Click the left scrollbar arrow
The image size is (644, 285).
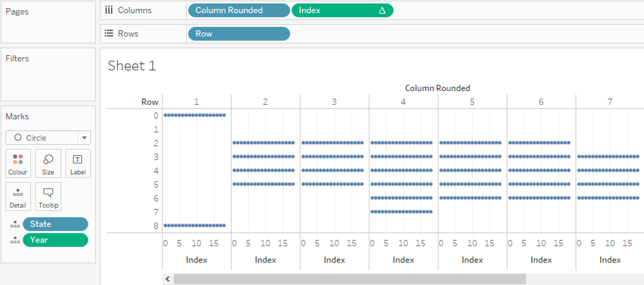click(167, 279)
